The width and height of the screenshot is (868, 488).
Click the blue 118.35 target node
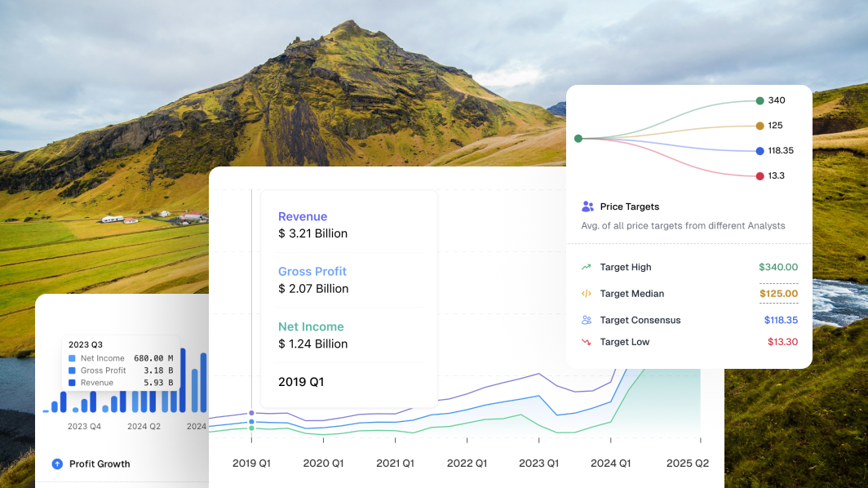click(759, 151)
